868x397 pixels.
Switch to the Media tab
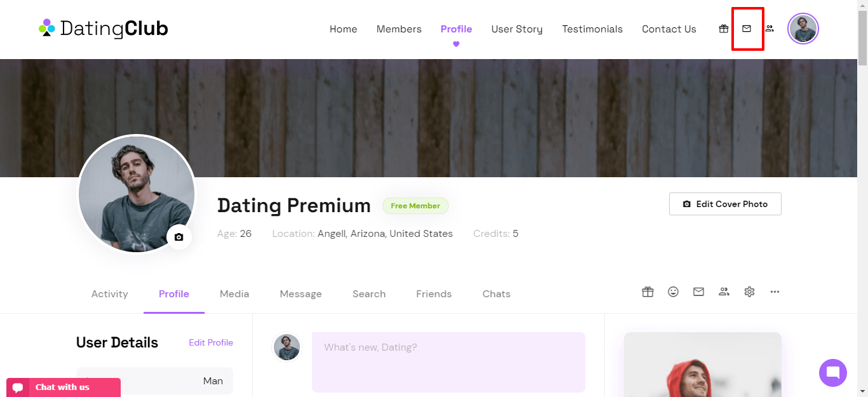click(234, 293)
